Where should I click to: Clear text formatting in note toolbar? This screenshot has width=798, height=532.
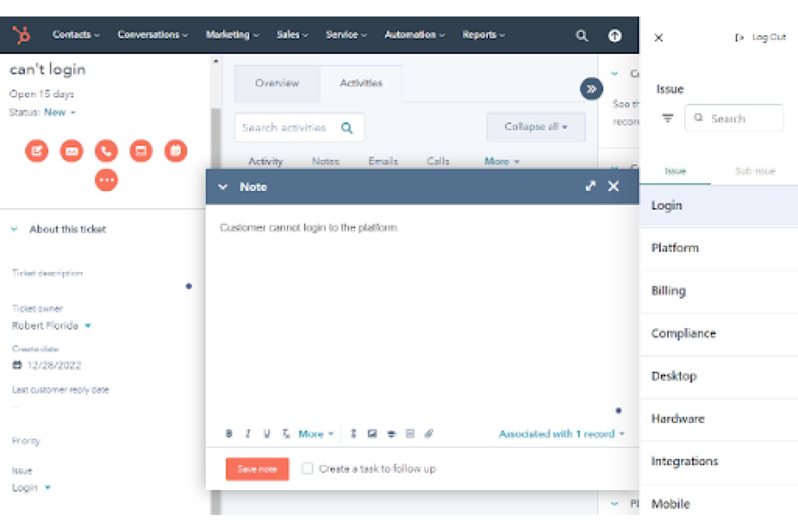click(x=286, y=434)
